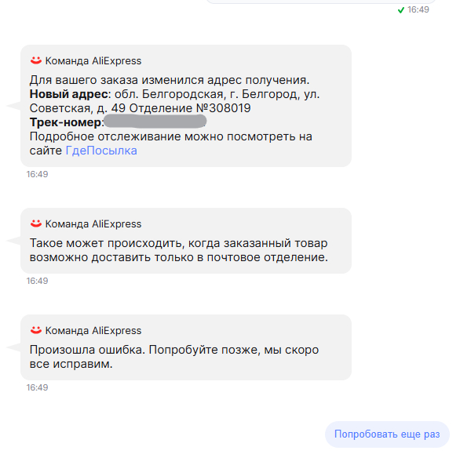
Task: Click the AliExpress smile icon in the address message
Action: pyautogui.click(x=36, y=60)
